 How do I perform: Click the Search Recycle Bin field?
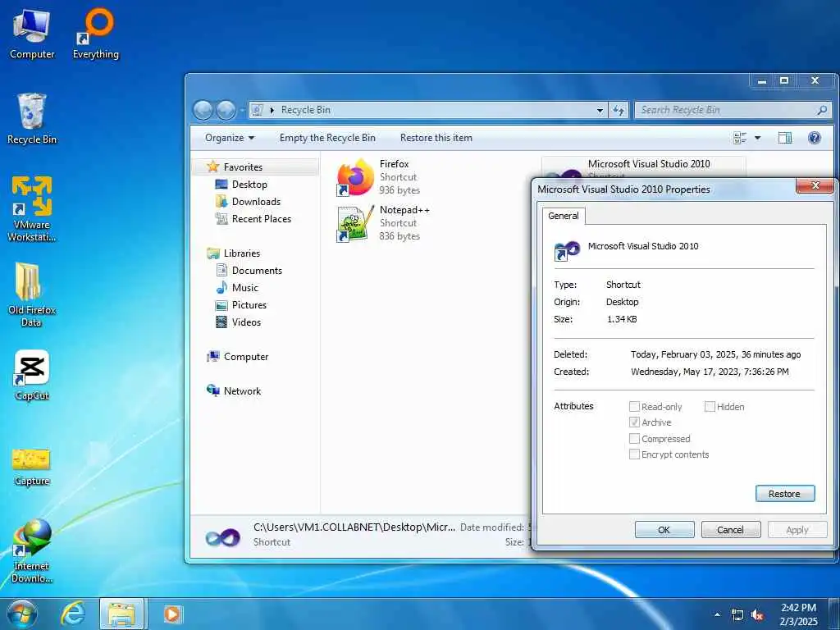click(x=733, y=111)
